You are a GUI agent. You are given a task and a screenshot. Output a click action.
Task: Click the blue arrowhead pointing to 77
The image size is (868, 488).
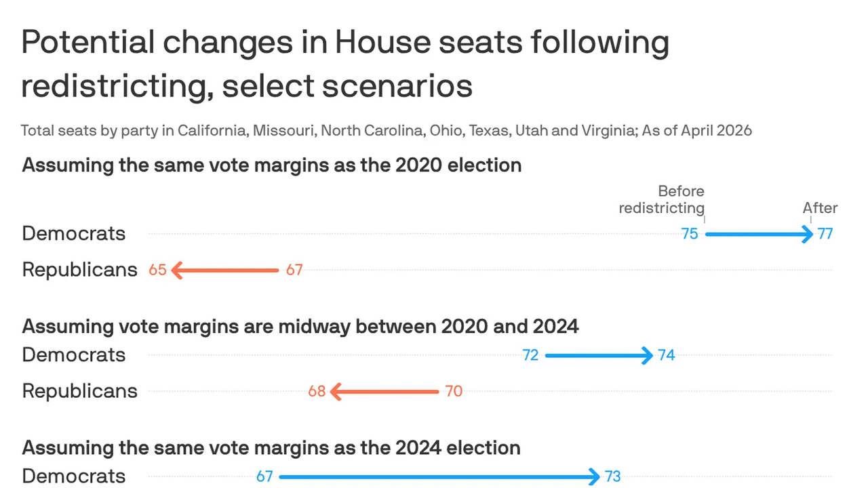[x=808, y=235]
